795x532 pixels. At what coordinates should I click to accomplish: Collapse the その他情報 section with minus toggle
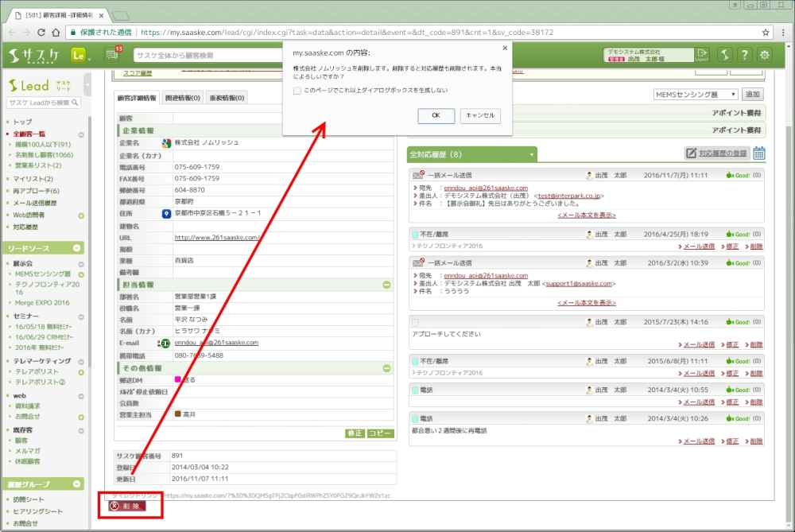click(386, 368)
